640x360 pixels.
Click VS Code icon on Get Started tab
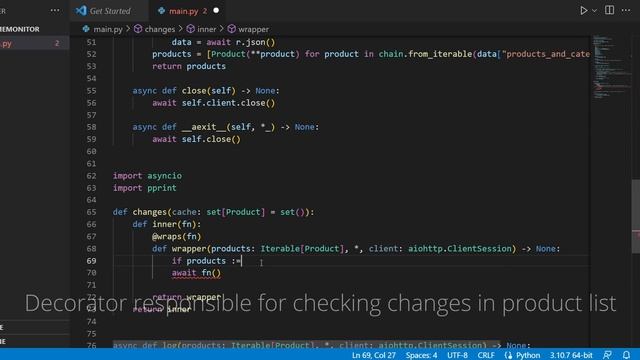(81, 11)
